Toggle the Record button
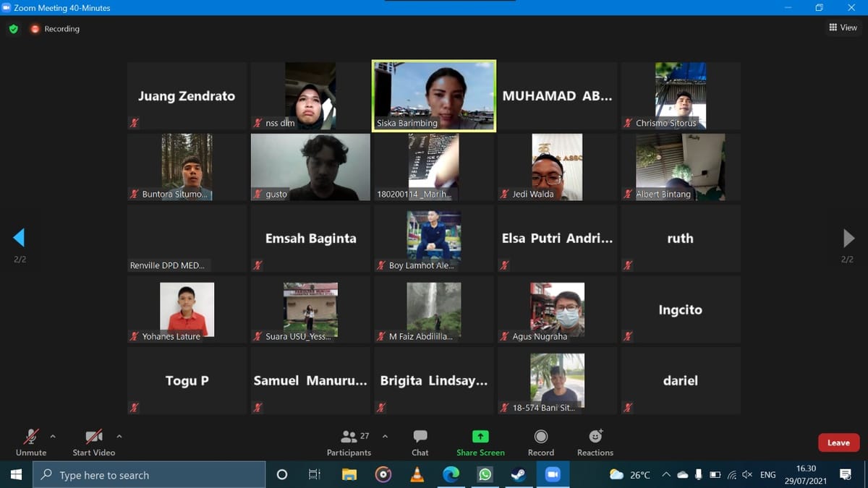This screenshot has height=488, width=868. [540, 442]
